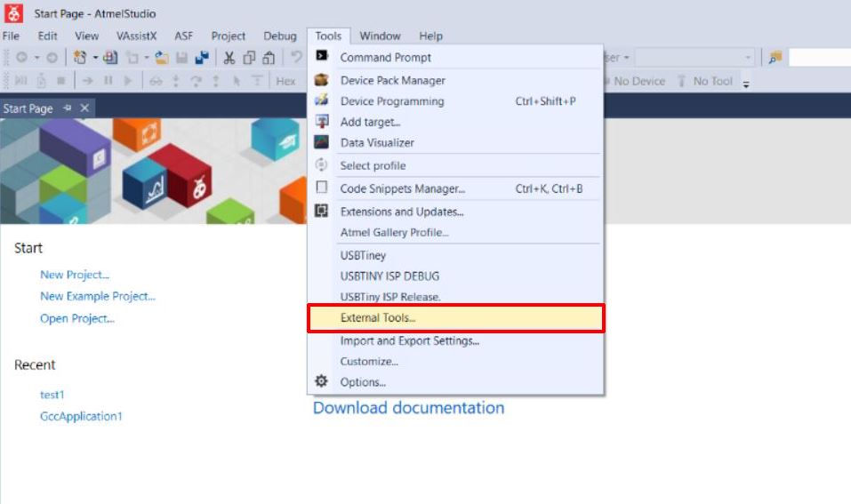Open the empty configuration combo box
The width and height of the screenshot is (851, 504).
pos(694,57)
